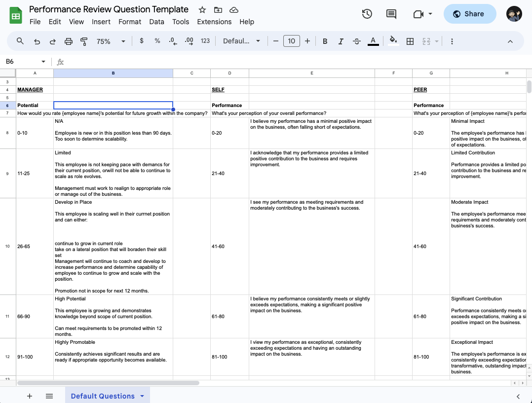Screen dimensions: 532x403
Task: Open the search in menus tool
Action: point(20,41)
